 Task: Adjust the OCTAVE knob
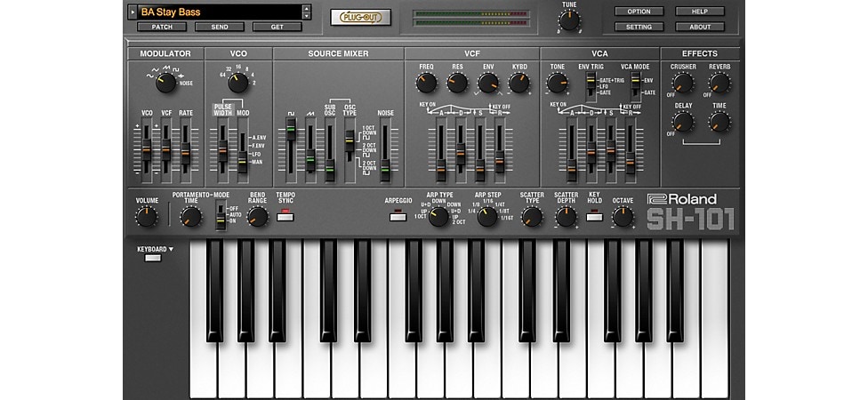[x=623, y=216]
